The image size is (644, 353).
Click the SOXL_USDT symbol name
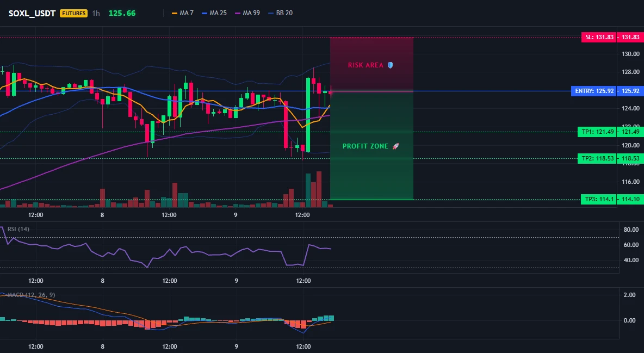pyautogui.click(x=32, y=13)
